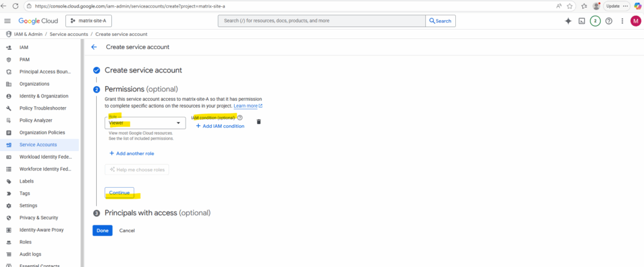Click the Policy Troubleshooter wrench icon
The height and width of the screenshot is (267, 644).
9,108
